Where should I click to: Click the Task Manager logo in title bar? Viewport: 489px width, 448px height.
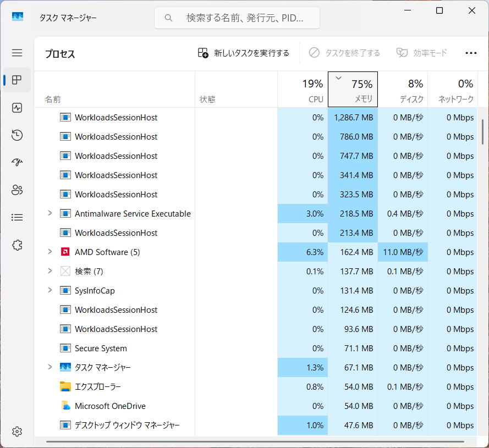[x=17, y=17]
